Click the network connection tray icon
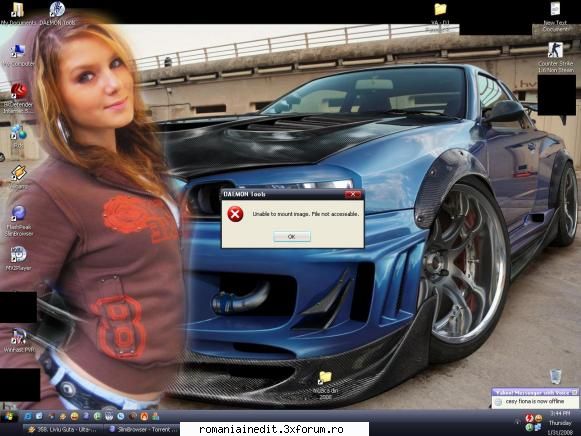The height and width of the screenshot is (436, 581). [538, 427]
